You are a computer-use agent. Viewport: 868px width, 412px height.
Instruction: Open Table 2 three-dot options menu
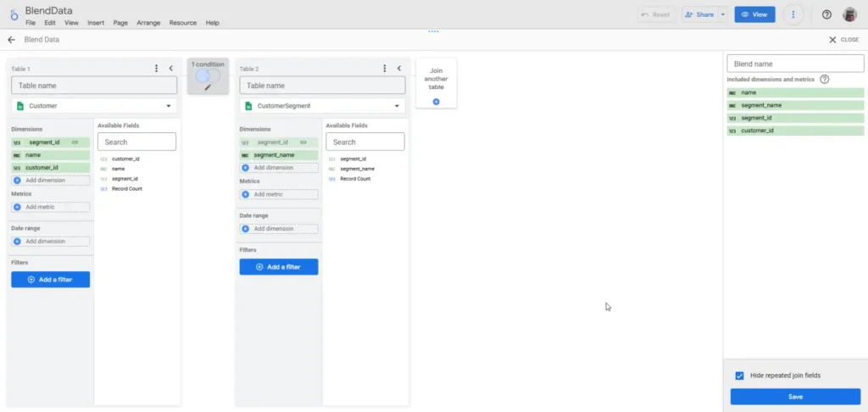[384, 68]
